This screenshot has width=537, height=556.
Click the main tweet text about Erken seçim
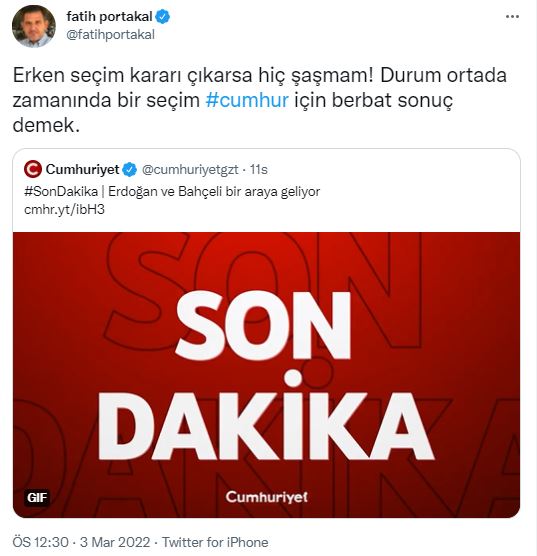[x=260, y=100]
